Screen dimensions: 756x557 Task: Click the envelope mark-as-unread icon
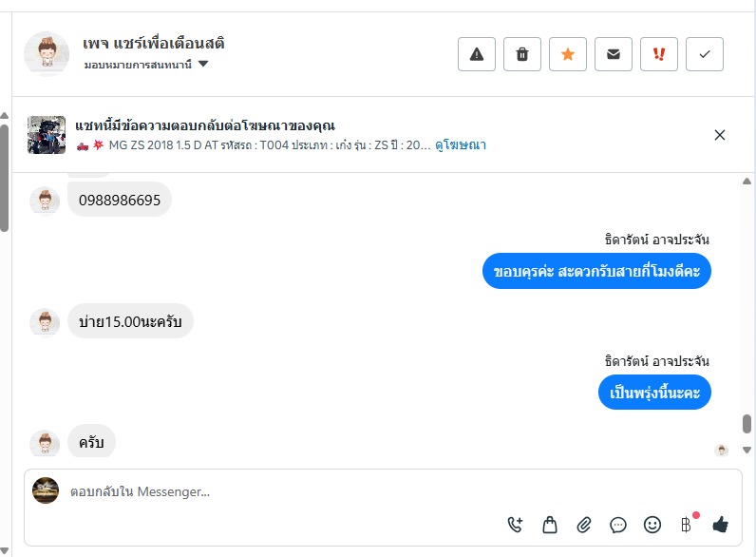point(614,54)
